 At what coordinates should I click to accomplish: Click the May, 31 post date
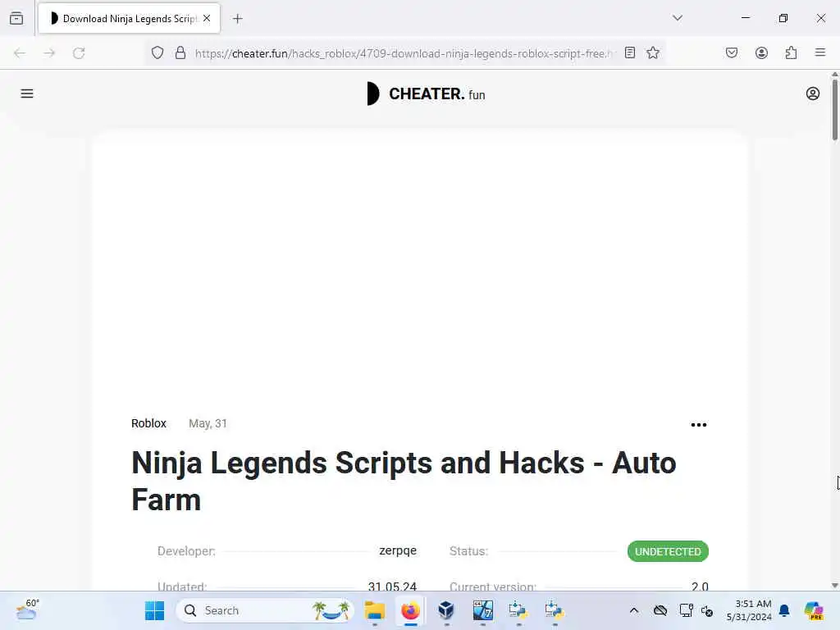coord(208,423)
